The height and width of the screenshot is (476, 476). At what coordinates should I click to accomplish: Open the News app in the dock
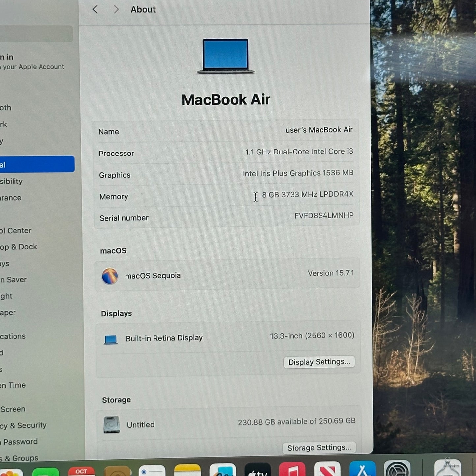coord(327,470)
